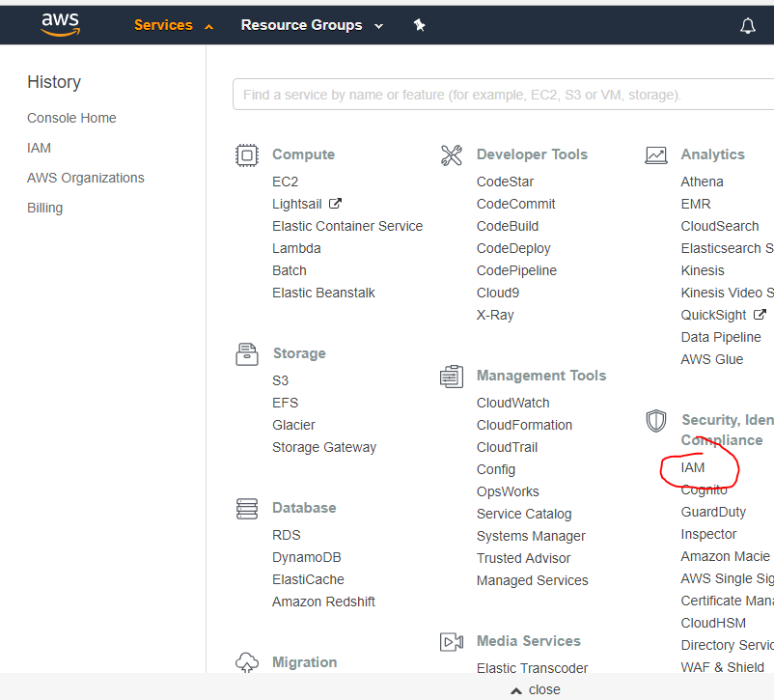Click the Developer Tools wrench icon
Image resolution: width=774 pixels, height=700 pixels.
[x=451, y=155]
